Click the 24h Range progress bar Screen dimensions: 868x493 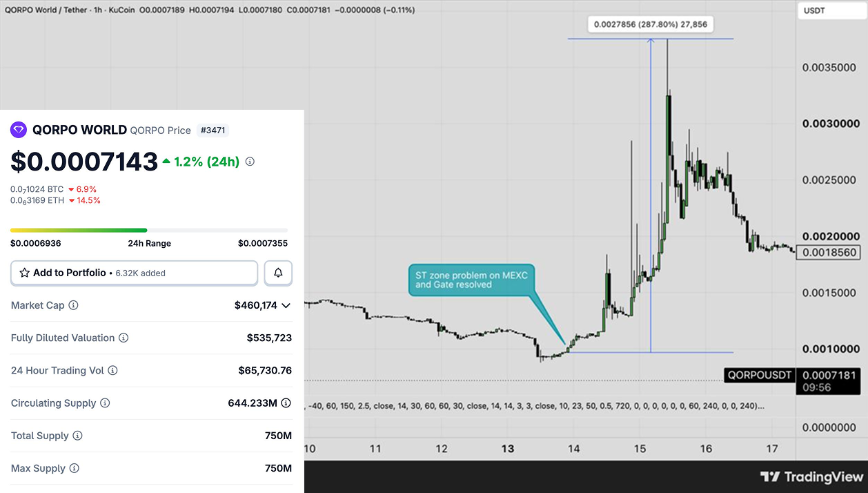point(149,230)
